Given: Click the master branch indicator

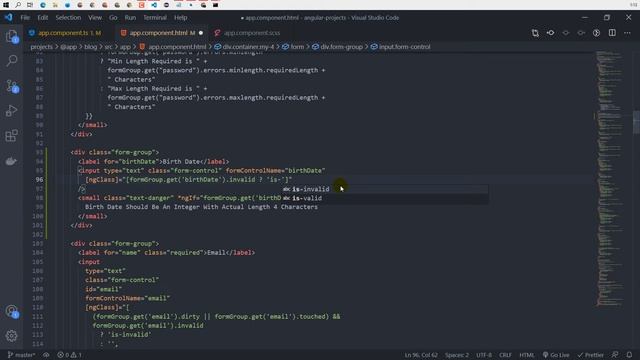Looking at the screenshot, I should pos(21,355).
